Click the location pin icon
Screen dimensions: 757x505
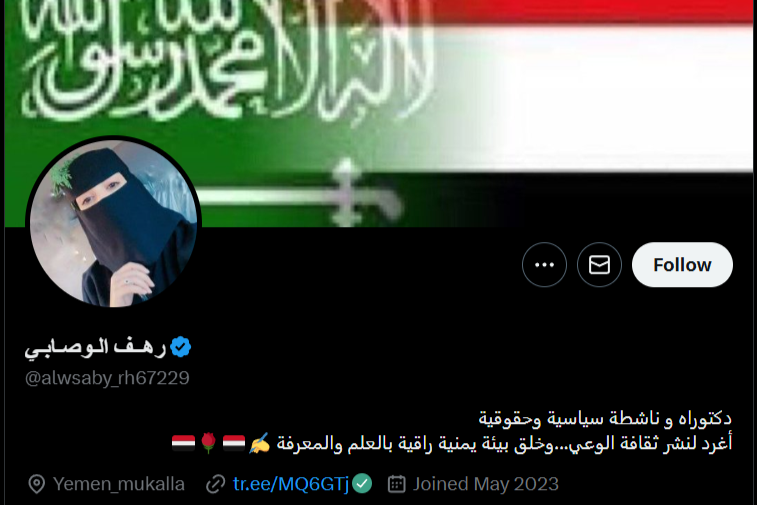coord(37,484)
